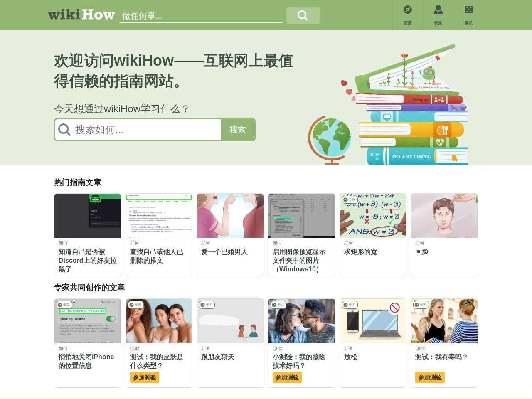The image size is (532, 399).
Task: Open the Discord blocked friend thumbnail
Action: point(88,216)
